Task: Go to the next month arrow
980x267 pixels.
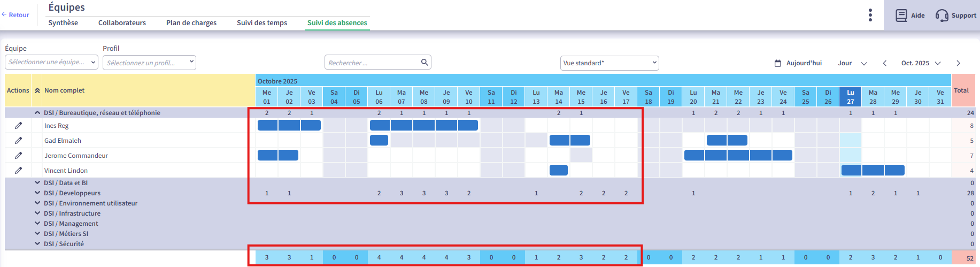Action: 958,63
